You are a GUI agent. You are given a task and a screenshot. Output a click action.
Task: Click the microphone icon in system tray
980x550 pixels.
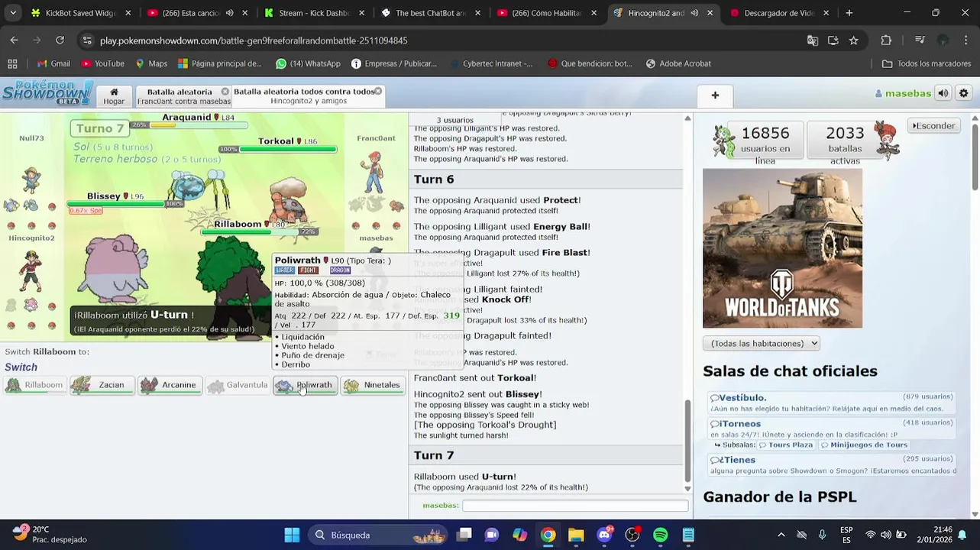[822, 535]
